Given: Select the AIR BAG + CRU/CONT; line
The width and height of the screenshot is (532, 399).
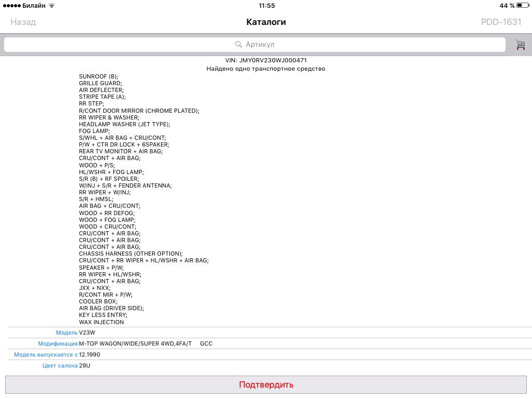Looking at the screenshot, I should click(110, 206).
